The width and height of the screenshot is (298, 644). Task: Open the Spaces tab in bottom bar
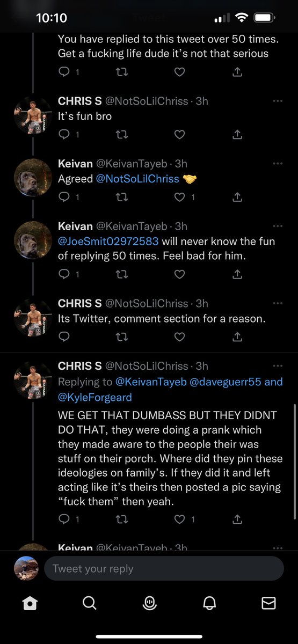[x=149, y=603]
